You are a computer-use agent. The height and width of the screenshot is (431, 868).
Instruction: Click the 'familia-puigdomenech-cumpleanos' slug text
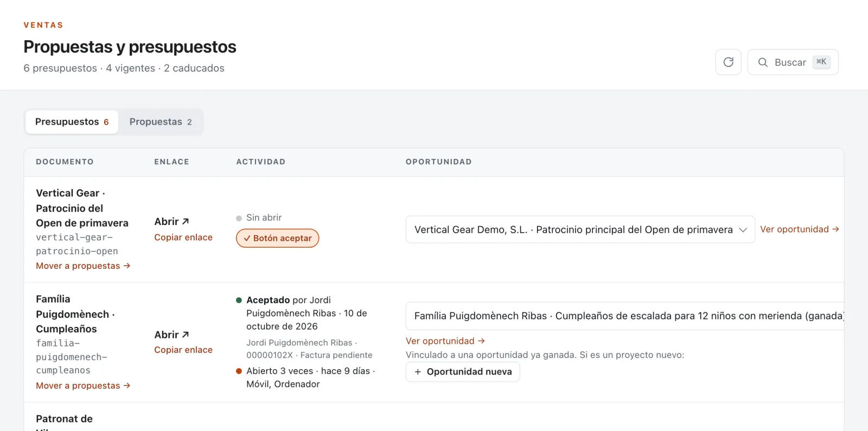72,357
